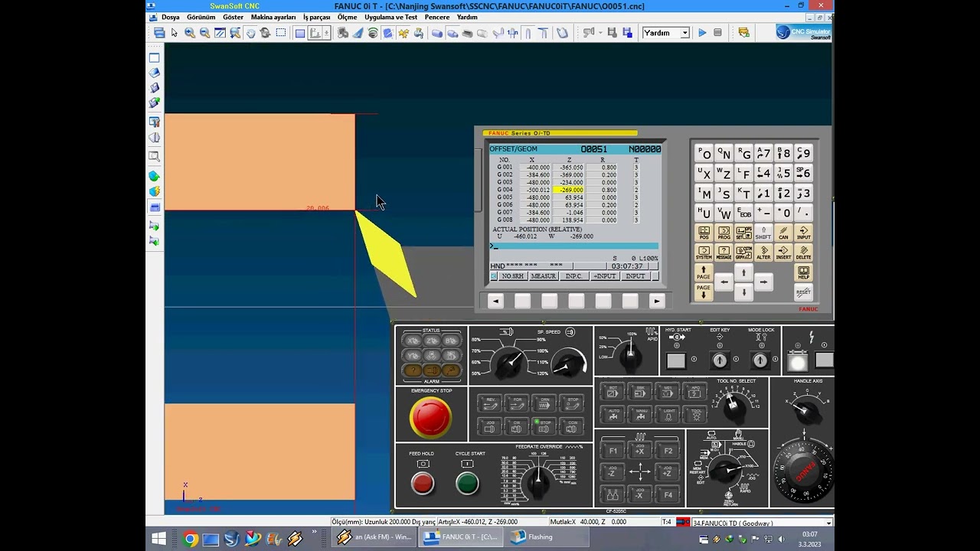The image size is (980, 551).
Task: Click the JOG -Z axis button
Action: (612, 473)
